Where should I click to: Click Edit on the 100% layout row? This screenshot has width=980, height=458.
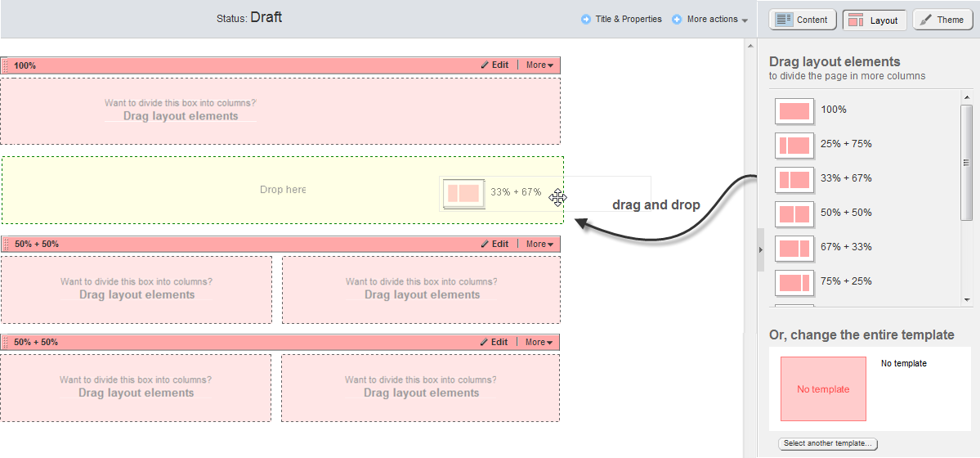[x=494, y=65]
